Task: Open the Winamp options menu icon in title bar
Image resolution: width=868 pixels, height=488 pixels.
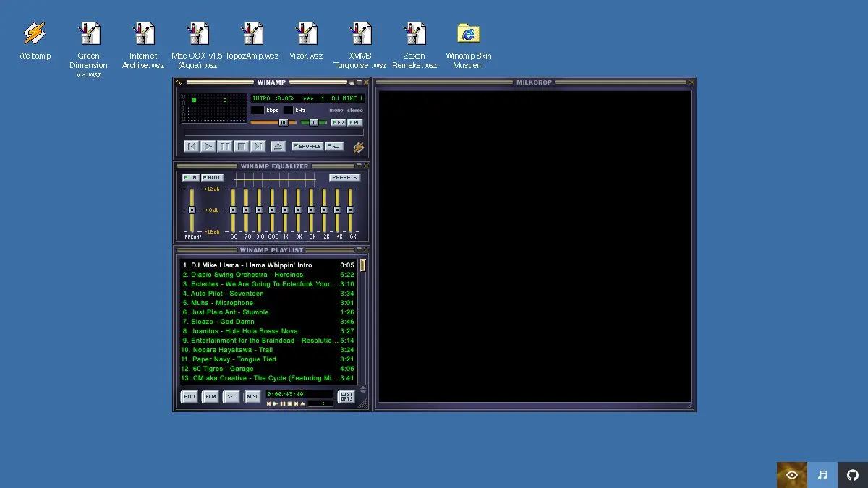Action: 180,82
